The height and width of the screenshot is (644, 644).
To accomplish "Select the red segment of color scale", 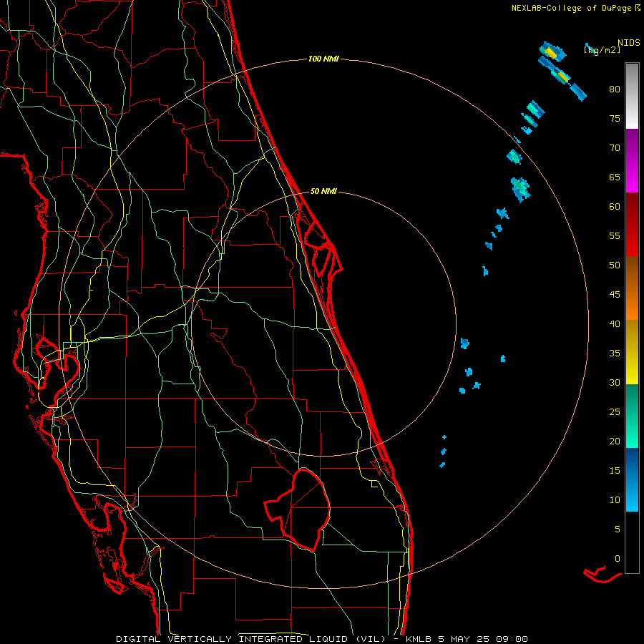I will [632, 224].
